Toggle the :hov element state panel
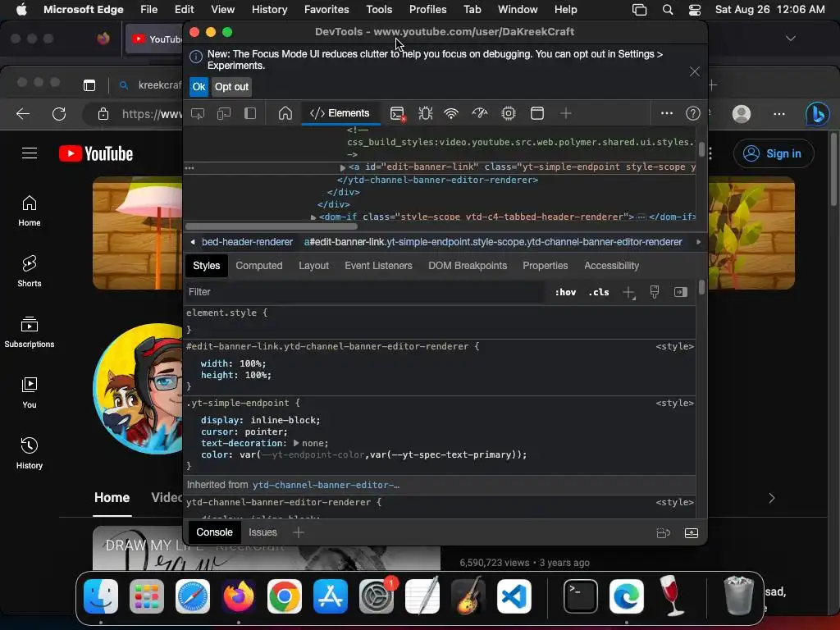Screen dimensions: 840x630 (565, 292)
